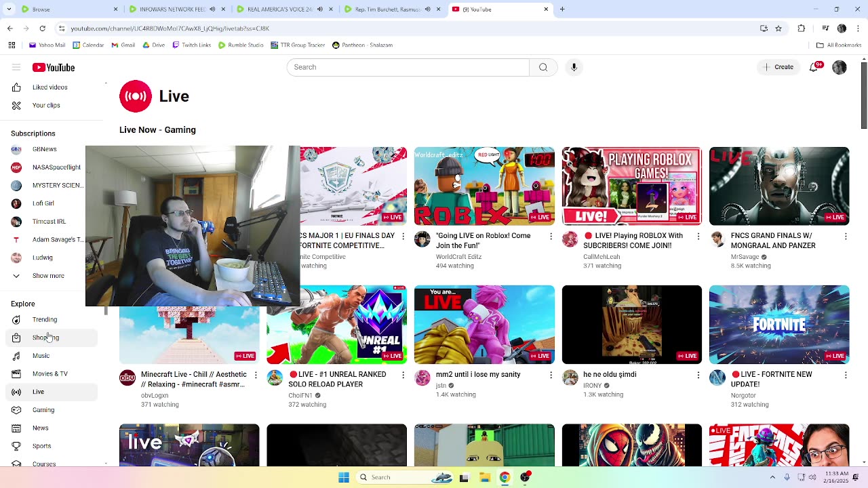Open CallMehLeah channel avatar
Screen dimensions: 868x488
(570, 239)
